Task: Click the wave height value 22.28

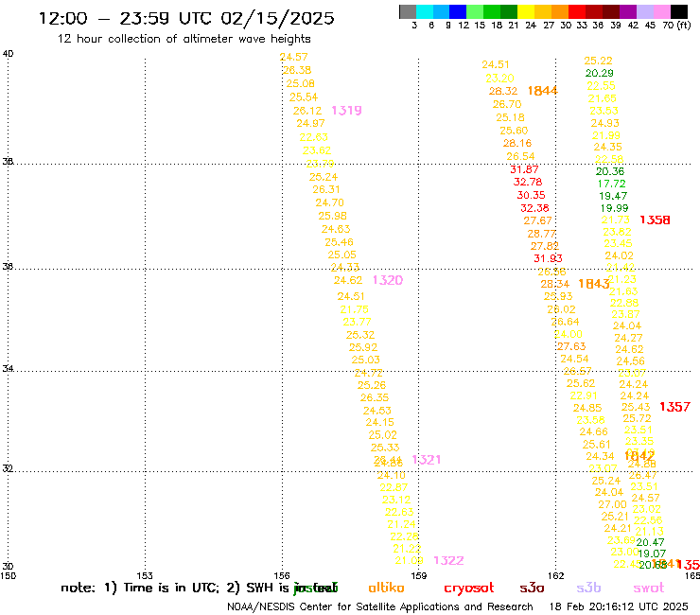Action: [404, 536]
